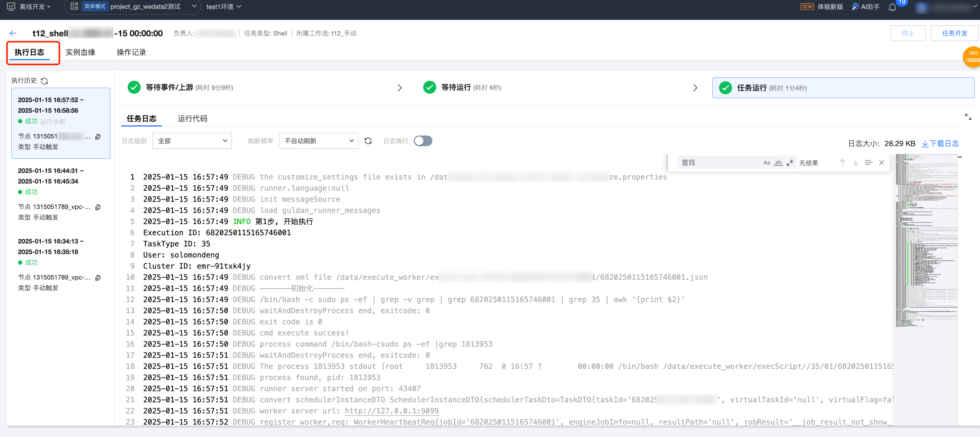Refresh the execution history list
The width and height of the screenshot is (980, 437).
click(44, 81)
